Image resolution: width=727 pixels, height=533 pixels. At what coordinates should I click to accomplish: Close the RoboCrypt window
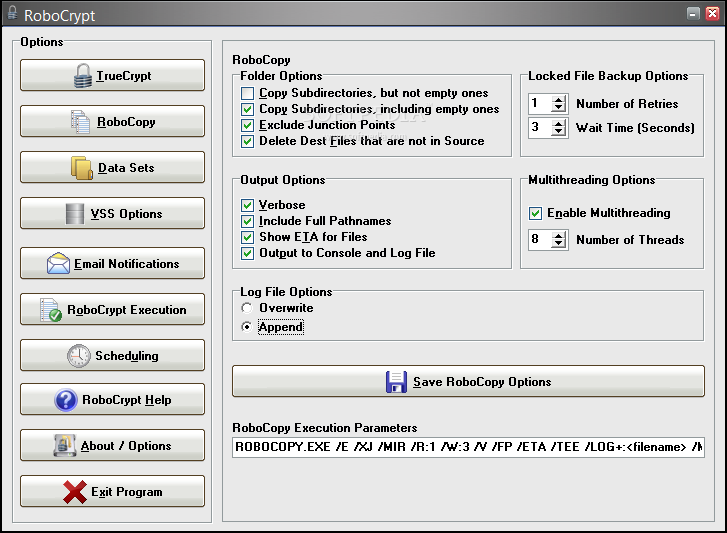(712, 13)
